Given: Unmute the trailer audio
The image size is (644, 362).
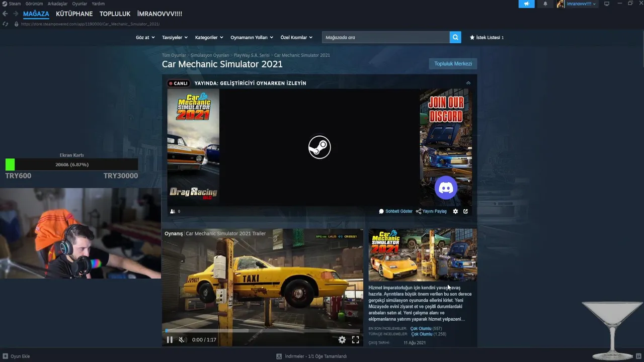Looking at the screenshot, I should click(x=183, y=340).
